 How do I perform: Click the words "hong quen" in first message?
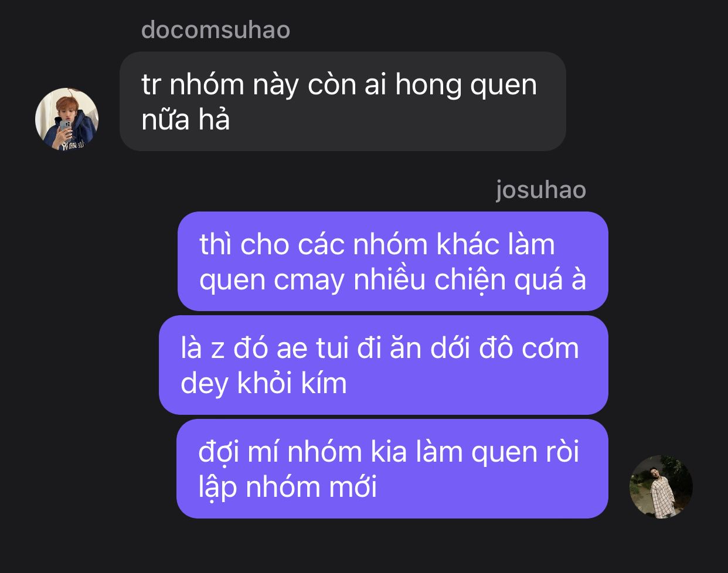466,86
